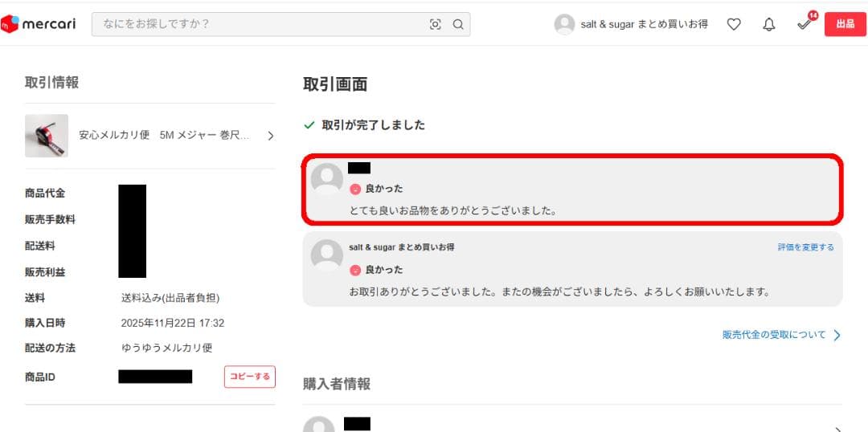This screenshot has height=432, width=868.
Task: Click the 良かった rating face in buyer review
Action: click(355, 190)
